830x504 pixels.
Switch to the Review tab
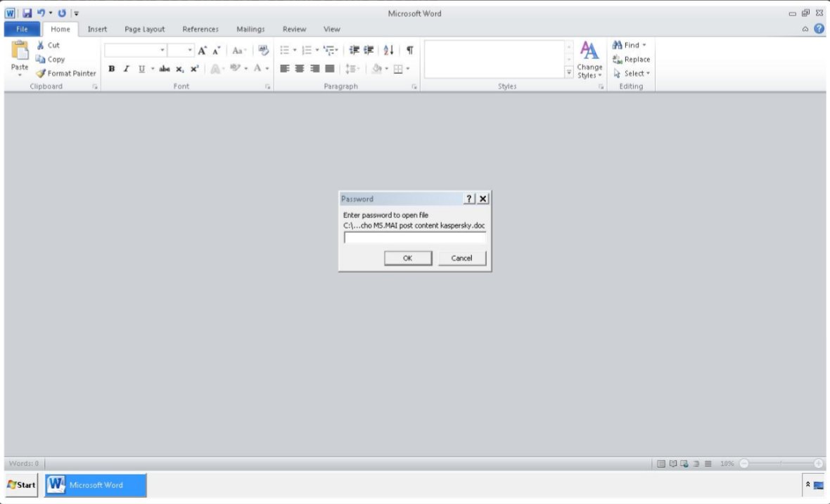coord(294,29)
